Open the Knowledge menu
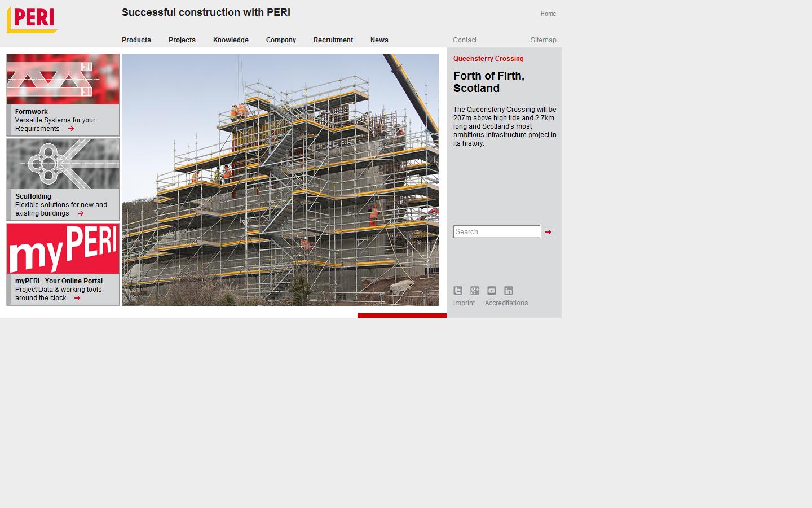 231,40
